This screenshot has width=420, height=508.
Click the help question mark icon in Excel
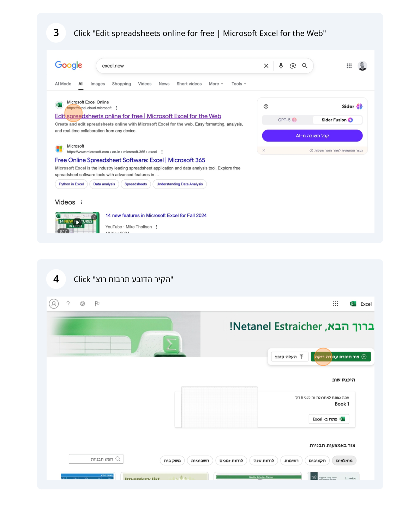tap(68, 304)
